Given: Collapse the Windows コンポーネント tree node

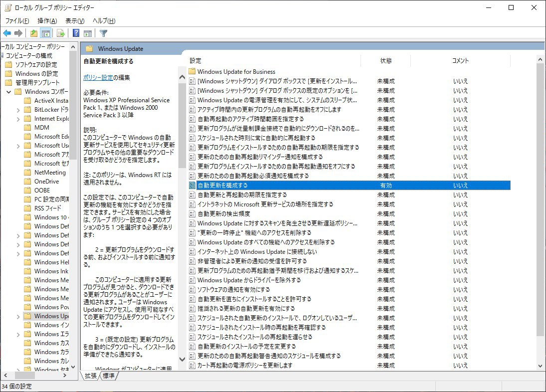Looking at the screenshot, I should [x=8, y=92].
